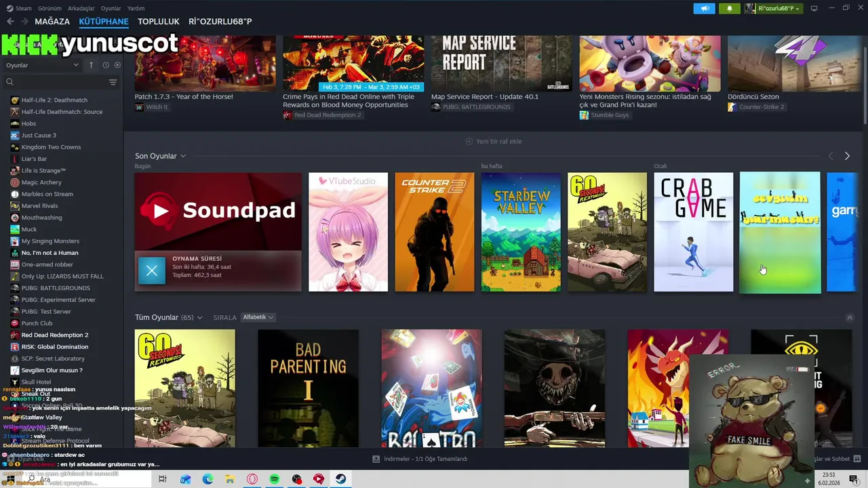Image resolution: width=868 pixels, height=488 pixels.
Task: Click the Half-Life 2: Deathmatch game icon
Action: tap(15, 100)
